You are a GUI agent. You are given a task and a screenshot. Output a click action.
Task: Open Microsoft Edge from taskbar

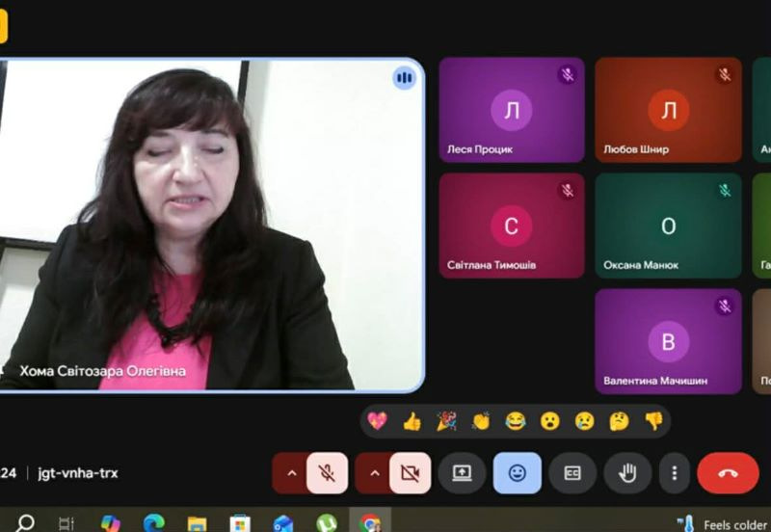pyautogui.click(x=154, y=523)
